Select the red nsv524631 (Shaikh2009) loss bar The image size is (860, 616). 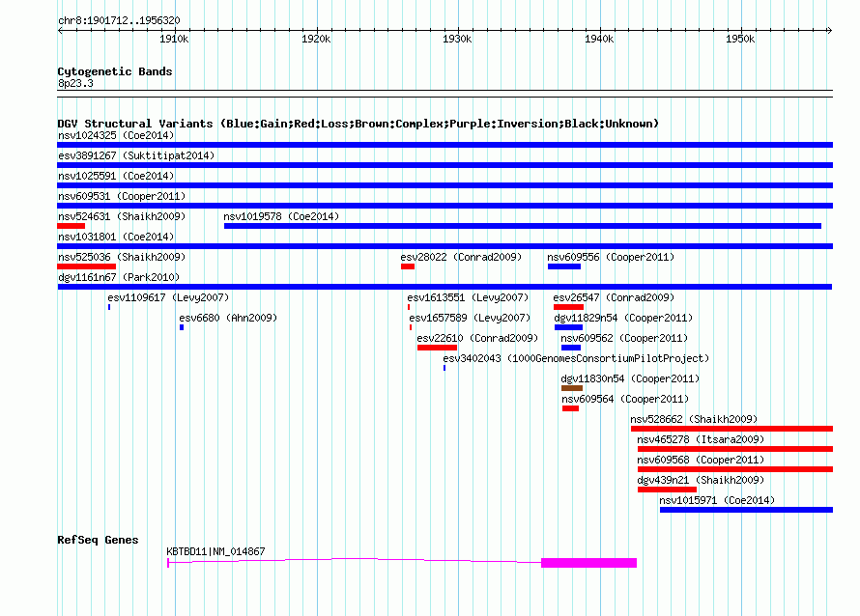click(x=72, y=226)
